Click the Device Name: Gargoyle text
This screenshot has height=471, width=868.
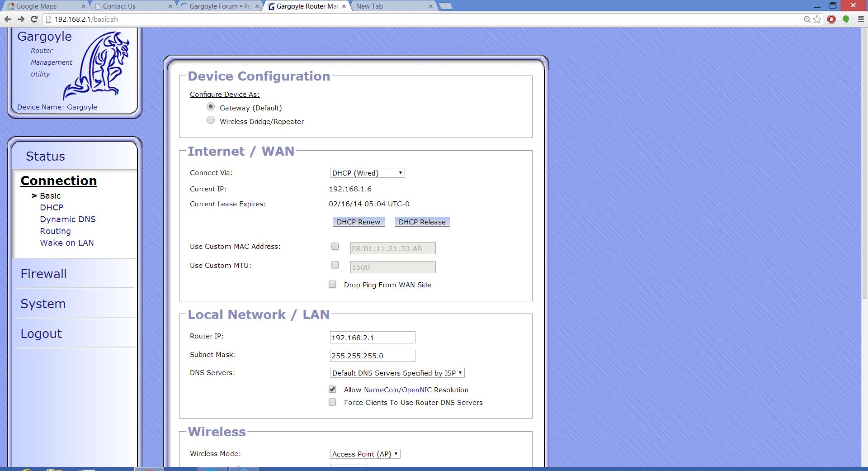coord(57,107)
